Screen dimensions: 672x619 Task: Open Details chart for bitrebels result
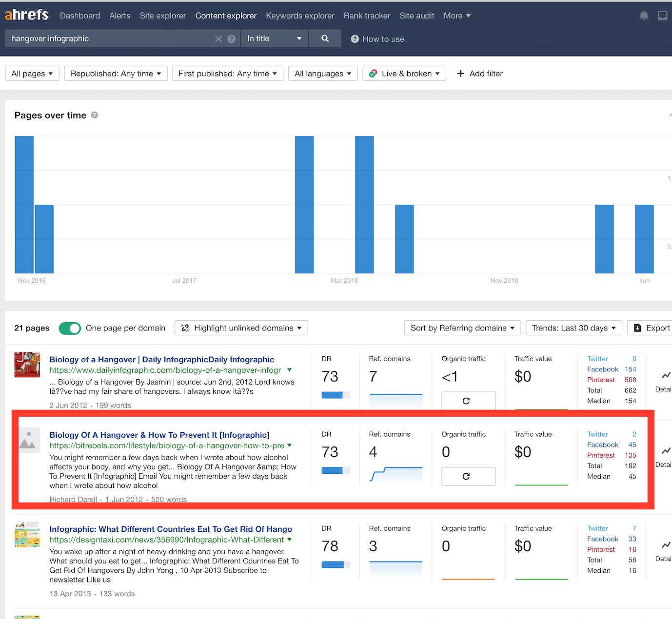(664, 457)
